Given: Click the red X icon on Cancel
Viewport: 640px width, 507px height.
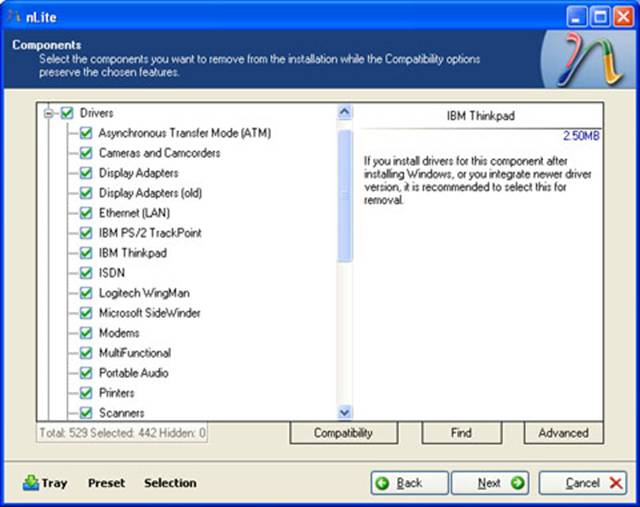Looking at the screenshot, I should tap(617, 483).
